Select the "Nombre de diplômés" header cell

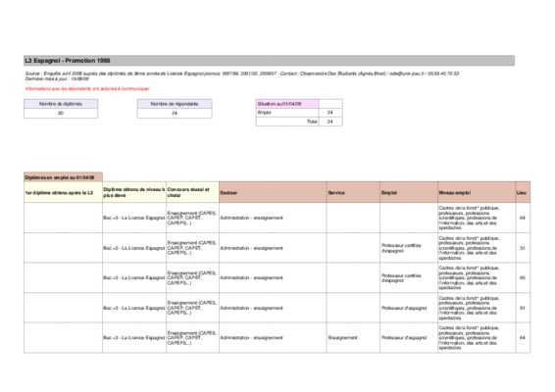(61, 104)
